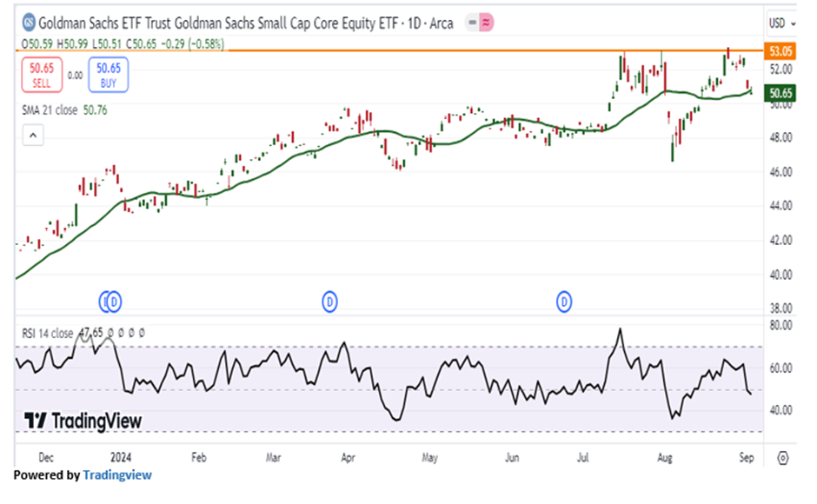Click the dividend marker near April
The height and width of the screenshot is (504, 817).
(x=329, y=302)
